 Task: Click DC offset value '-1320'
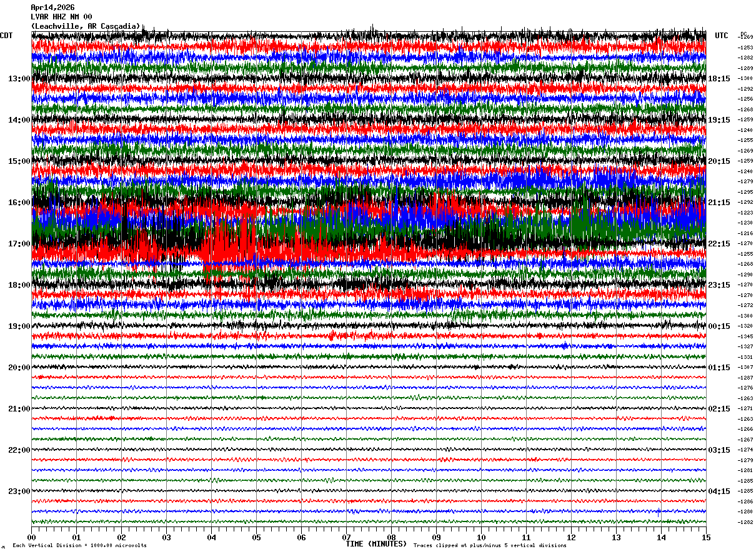745,326
